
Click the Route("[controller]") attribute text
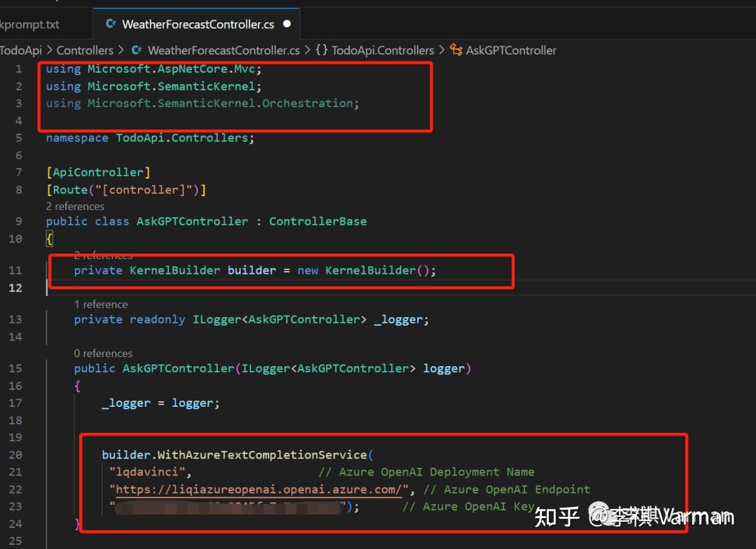click(126, 190)
